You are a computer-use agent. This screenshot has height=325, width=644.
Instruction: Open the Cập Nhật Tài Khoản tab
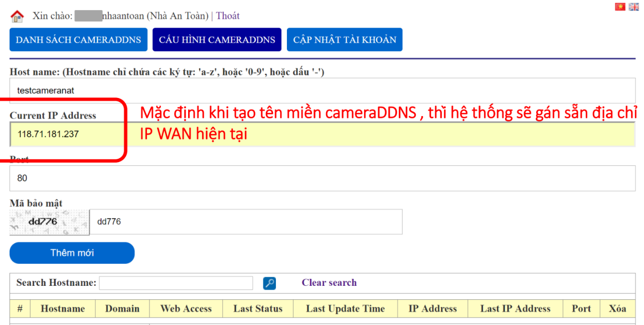click(x=345, y=40)
